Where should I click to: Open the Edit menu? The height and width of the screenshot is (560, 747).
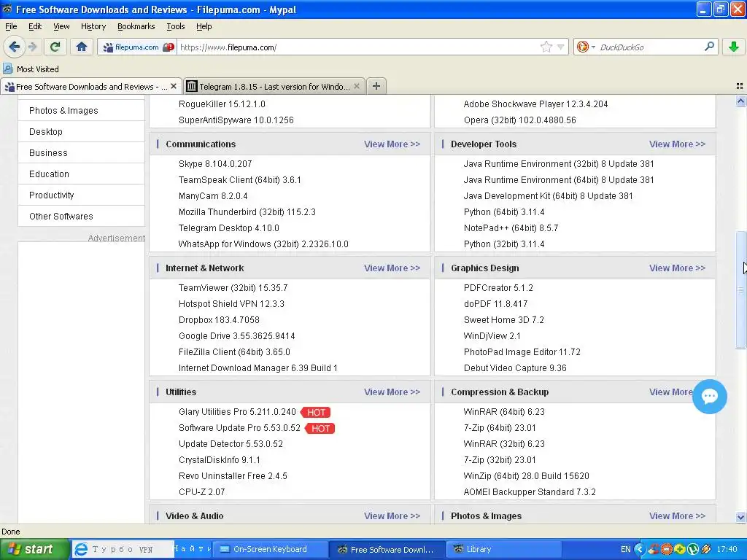[x=35, y=26]
